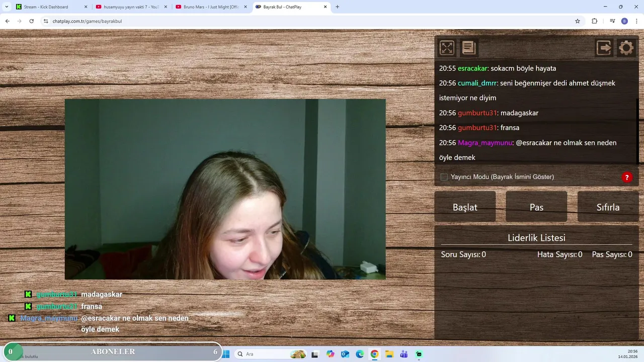The width and height of the screenshot is (644, 362).
Task: Click the Hata Sayısı: 0 counter
Action: click(x=559, y=254)
